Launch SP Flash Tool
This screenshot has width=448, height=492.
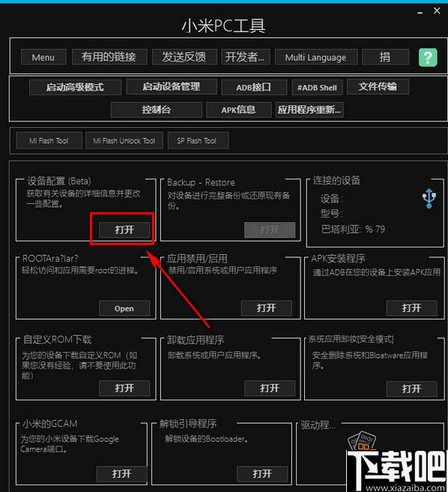tap(198, 140)
